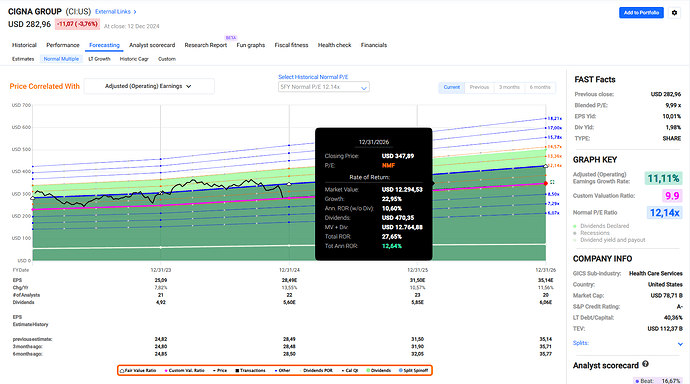
Task: Click Add to Portfolio button
Action: click(x=641, y=13)
